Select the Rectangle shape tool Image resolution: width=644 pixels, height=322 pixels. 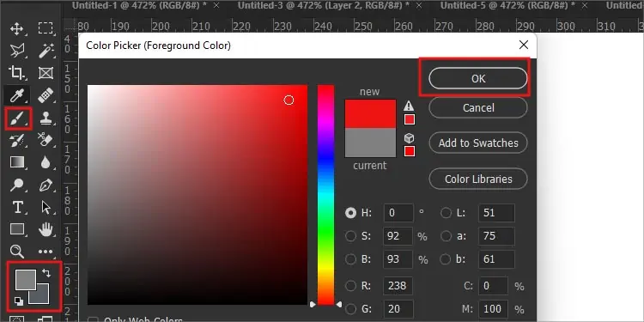pyautogui.click(x=17, y=229)
